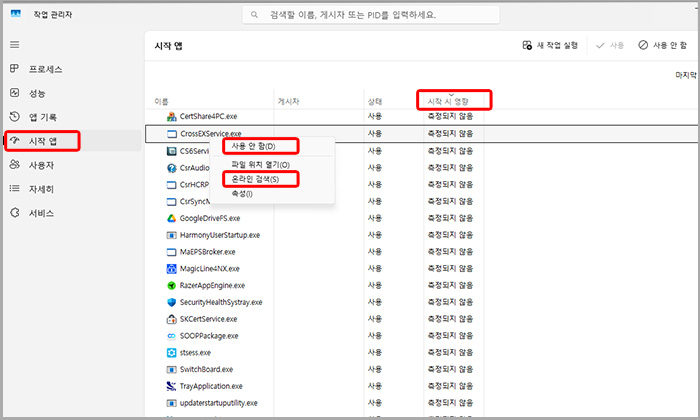
Task: Click the CrossEXService.exe icon
Action: [171, 134]
